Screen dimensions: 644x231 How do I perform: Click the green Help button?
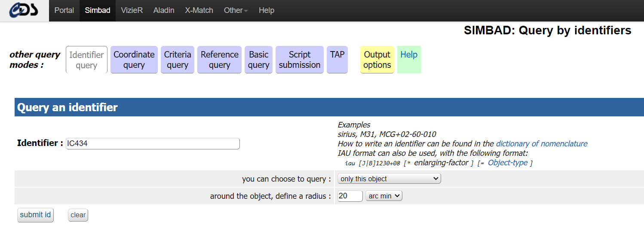[409, 60]
